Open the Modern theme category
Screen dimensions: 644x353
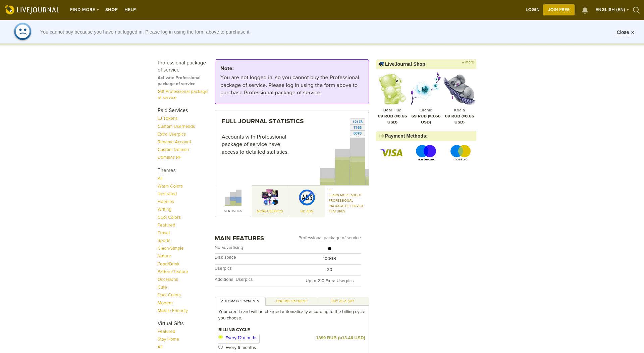coord(165,303)
